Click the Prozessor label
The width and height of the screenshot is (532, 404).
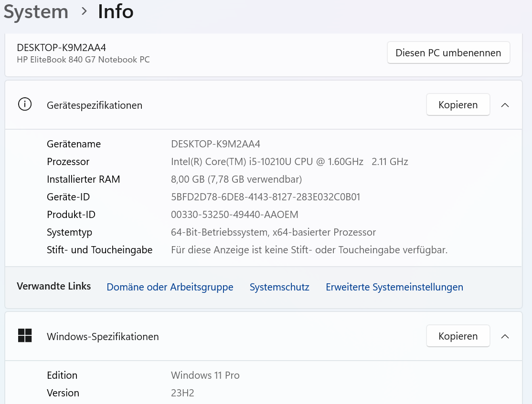(68, 162)
